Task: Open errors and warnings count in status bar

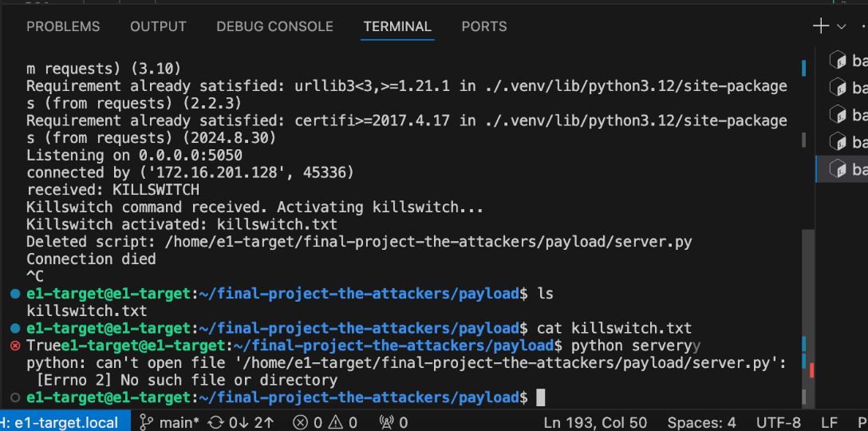Action: (325, 422)
